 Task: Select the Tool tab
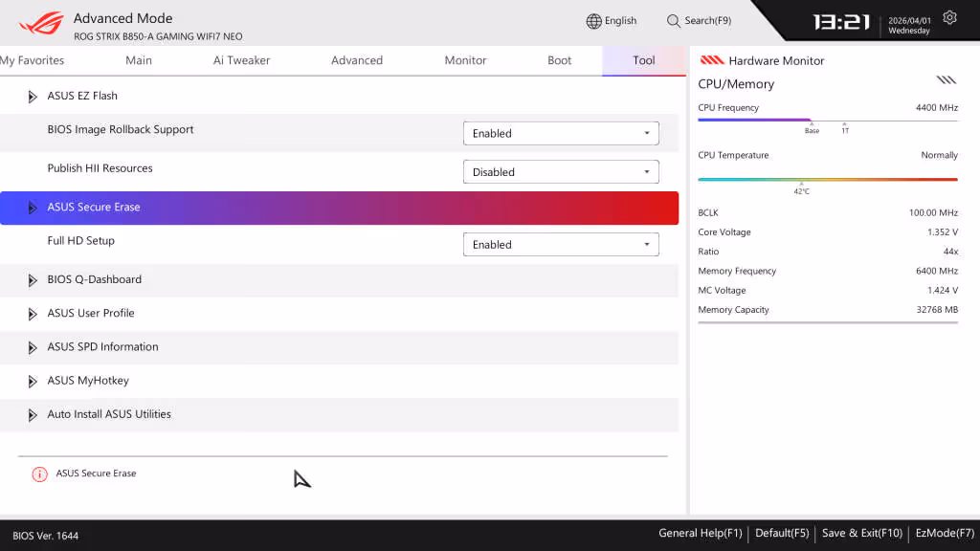[644, 60]
